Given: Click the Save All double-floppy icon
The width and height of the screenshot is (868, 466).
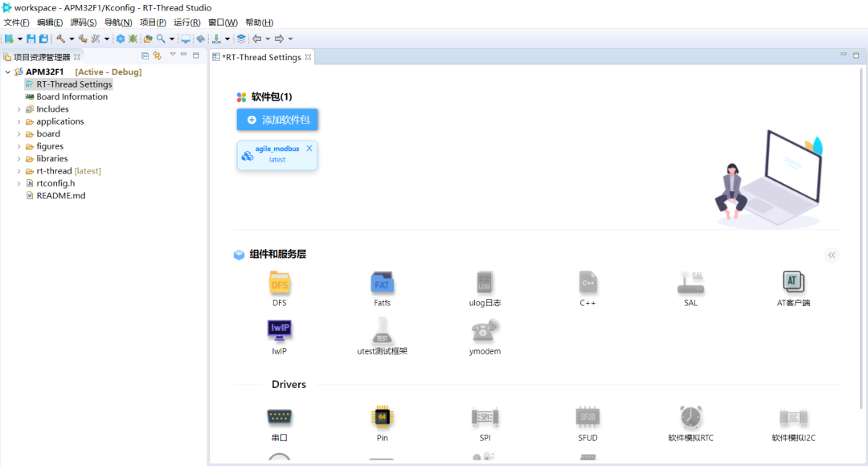Looking at the screenshot, I should point(43,39).
